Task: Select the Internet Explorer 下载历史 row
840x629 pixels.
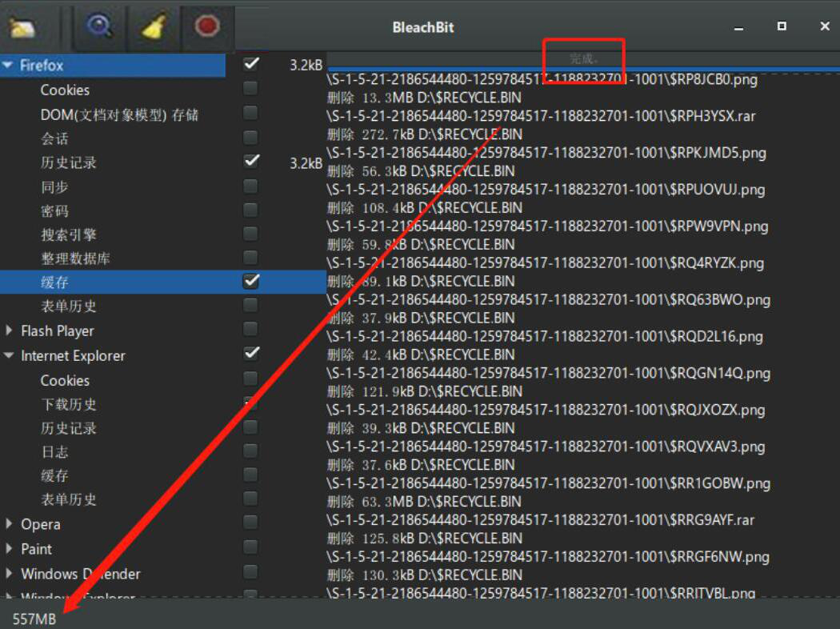Action: coord(163,404)
